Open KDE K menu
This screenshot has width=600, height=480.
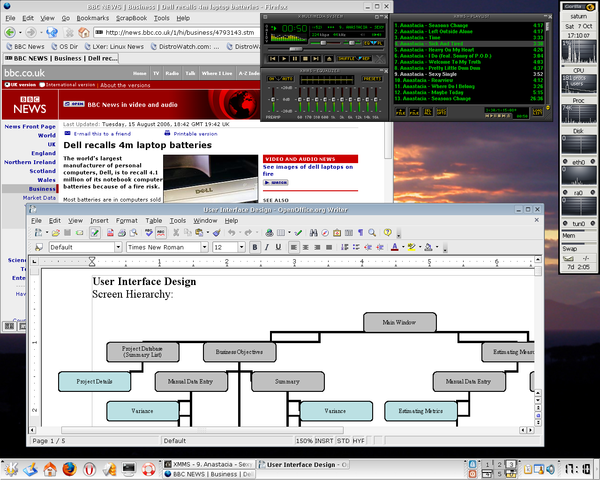coord(11,469)
